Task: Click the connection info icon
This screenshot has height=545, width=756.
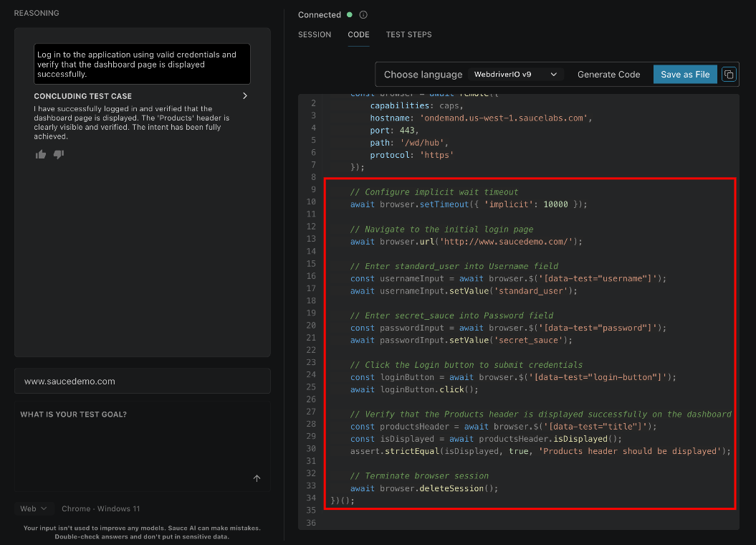Action: click(x=363, y=15)
